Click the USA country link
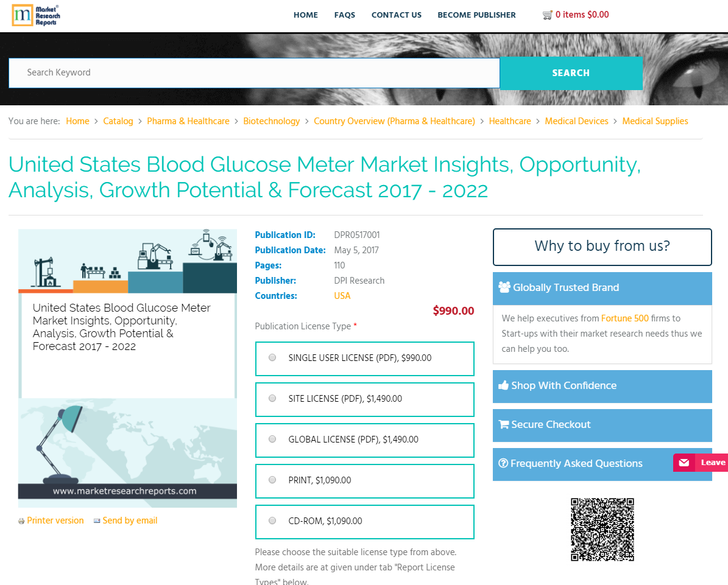This screenshot has width=728, height=585. coord(342,295)
